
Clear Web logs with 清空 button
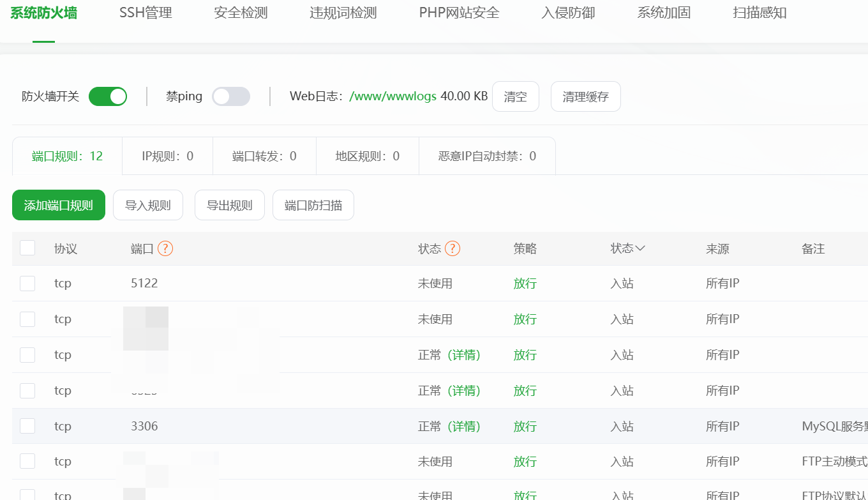coord(516,96)
